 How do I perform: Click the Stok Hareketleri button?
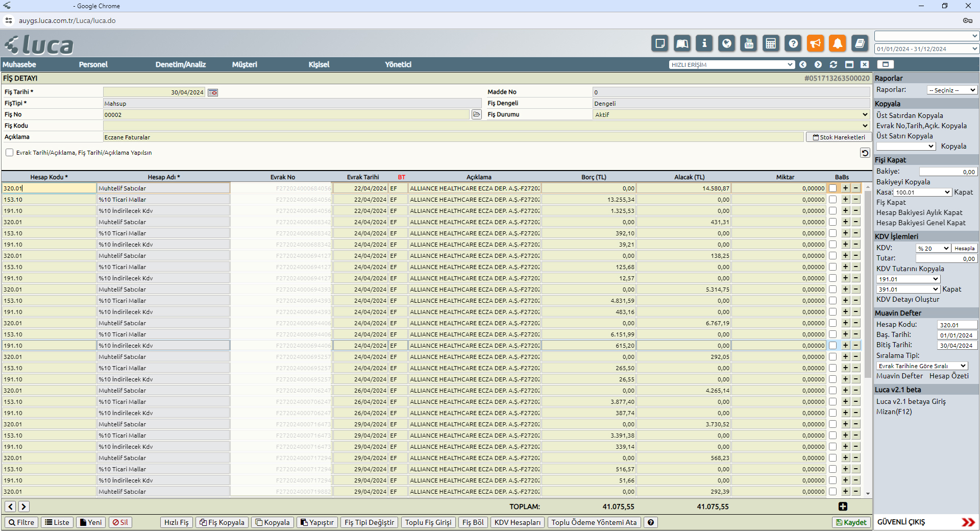(x=839, y=137)
